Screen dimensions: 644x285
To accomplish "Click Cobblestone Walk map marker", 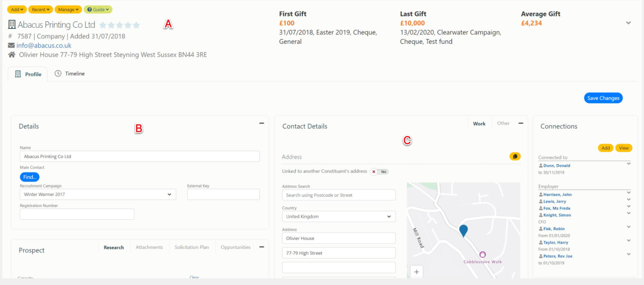I will [482, 254].
